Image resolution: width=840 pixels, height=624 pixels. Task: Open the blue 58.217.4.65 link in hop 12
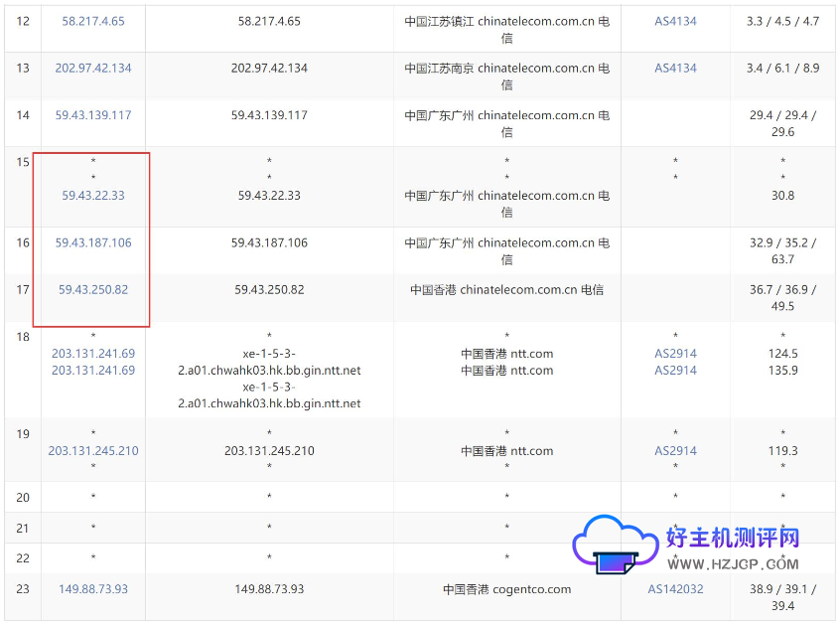click(x=93, y=21)
